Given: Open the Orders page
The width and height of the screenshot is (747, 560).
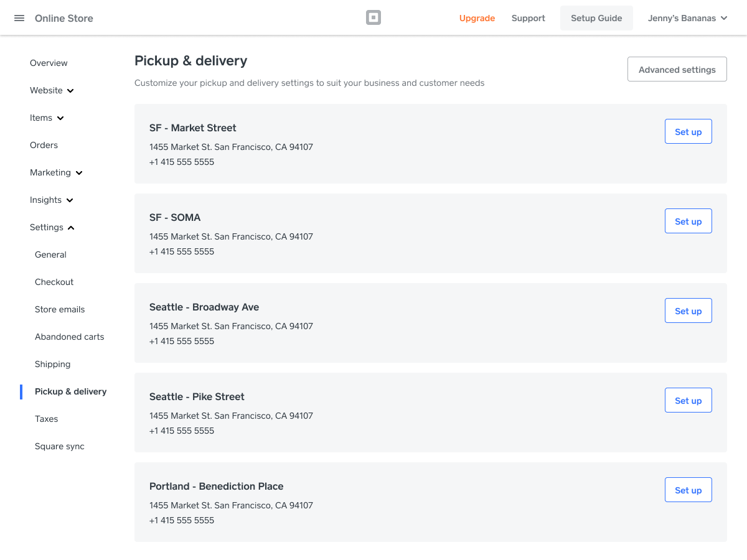Looking at the screenshot, I should pos(44,145).
